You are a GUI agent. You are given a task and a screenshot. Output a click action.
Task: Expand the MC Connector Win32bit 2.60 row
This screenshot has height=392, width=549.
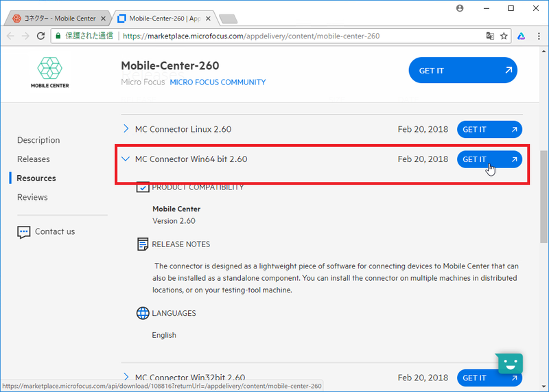pos(126,376)
